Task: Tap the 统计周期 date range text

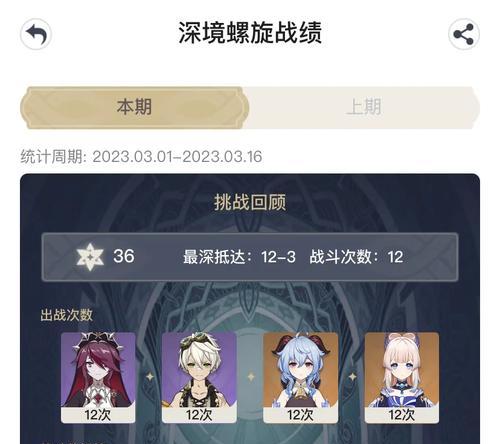Action: click(x=141, y=157)
